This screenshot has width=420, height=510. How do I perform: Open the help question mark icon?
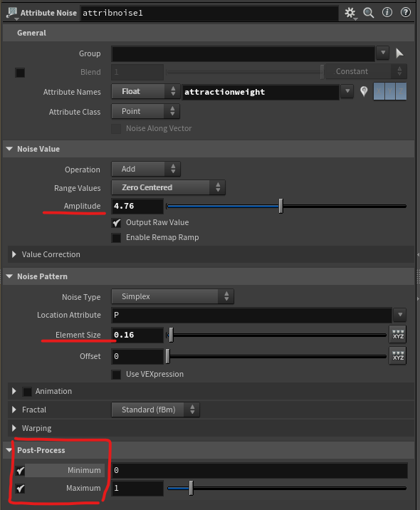pos(405,13)
